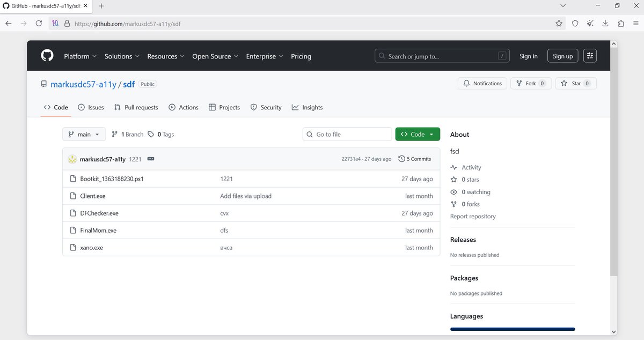View the 0 Tags link
This screenshot has height=340, width=644.
point(161,135)
